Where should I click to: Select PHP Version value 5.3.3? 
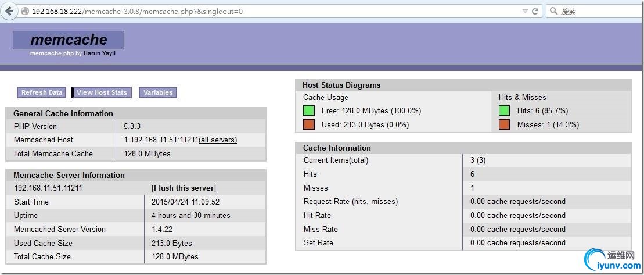tap(132, 126)
